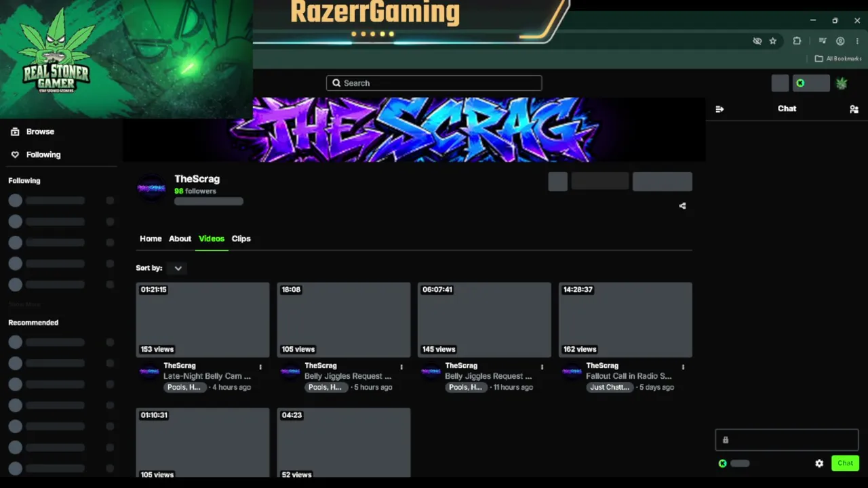Open the 01:10:31 video thumbnail
The width and height of the screenshot is (868, 488).
pyautogui.click(x=203, y=443)
